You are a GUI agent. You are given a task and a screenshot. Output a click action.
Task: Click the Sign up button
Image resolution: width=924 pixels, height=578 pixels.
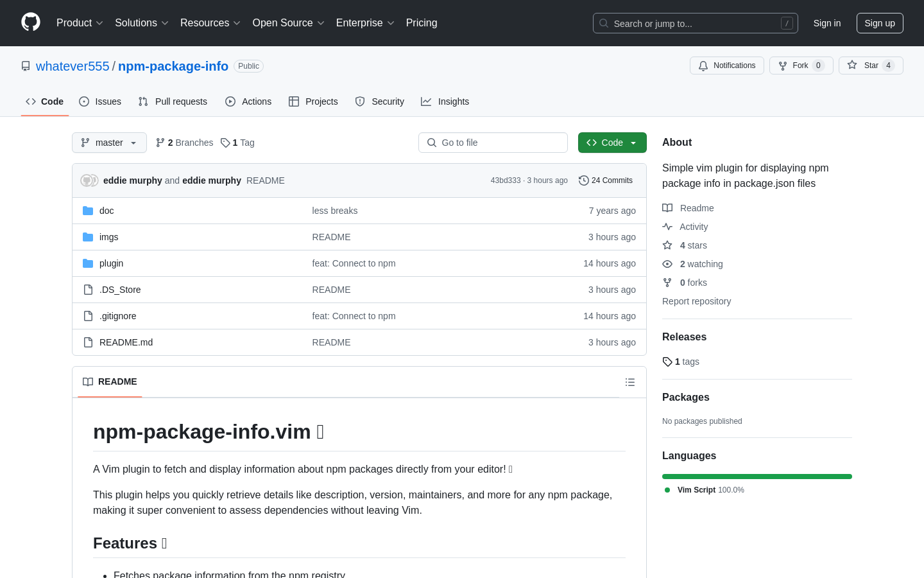pyautogui.click(x=880, y=23)
